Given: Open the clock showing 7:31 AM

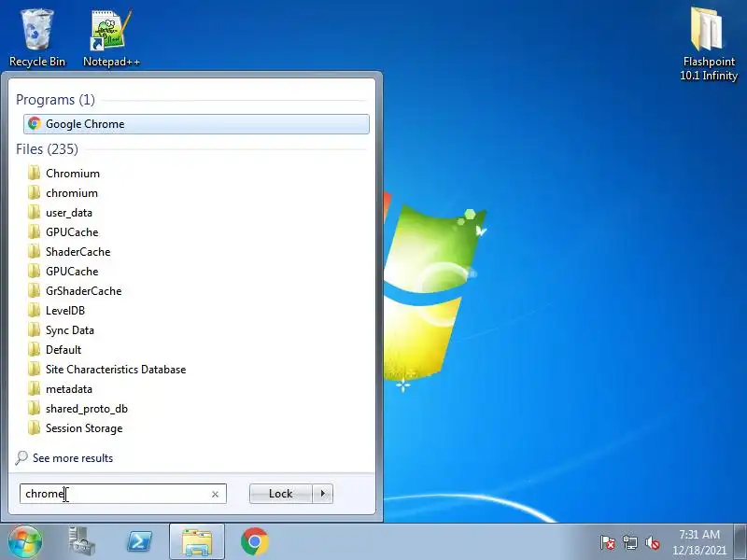Looking at the screenshot, I should (x=698, y=542).
